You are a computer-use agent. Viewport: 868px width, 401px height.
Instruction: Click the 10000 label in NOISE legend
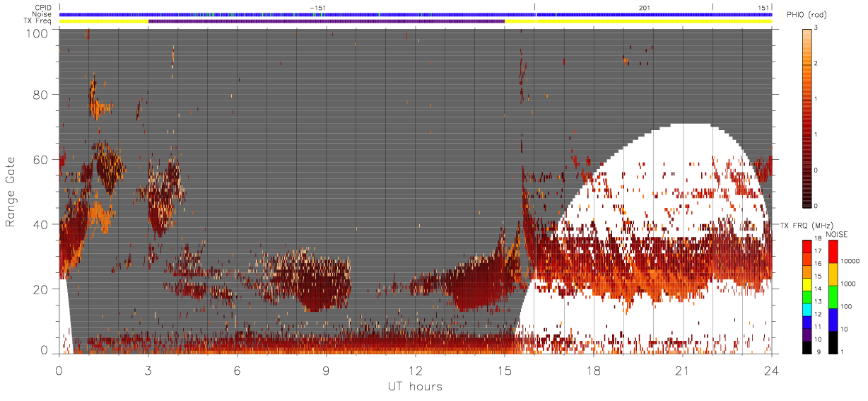[850, 262]
